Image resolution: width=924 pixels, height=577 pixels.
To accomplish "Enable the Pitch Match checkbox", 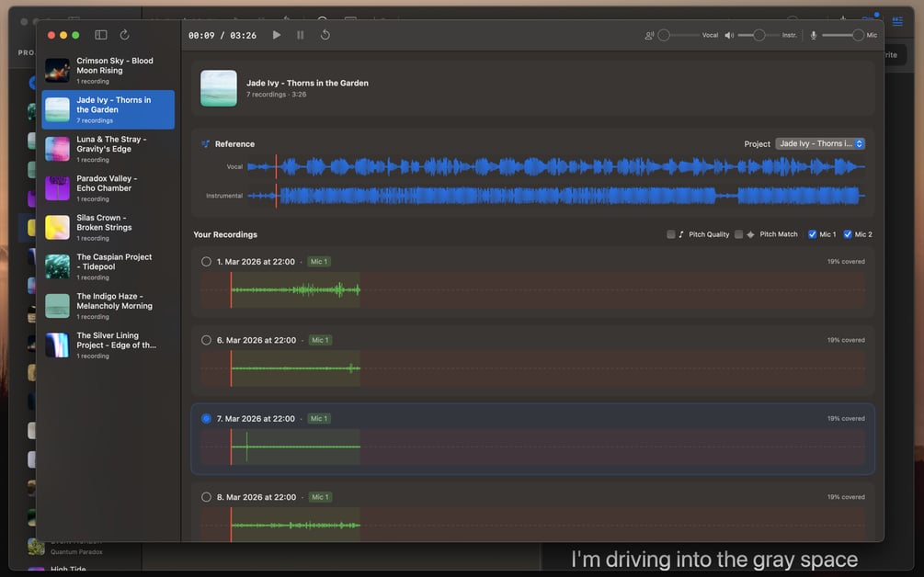I will [738, 234].
